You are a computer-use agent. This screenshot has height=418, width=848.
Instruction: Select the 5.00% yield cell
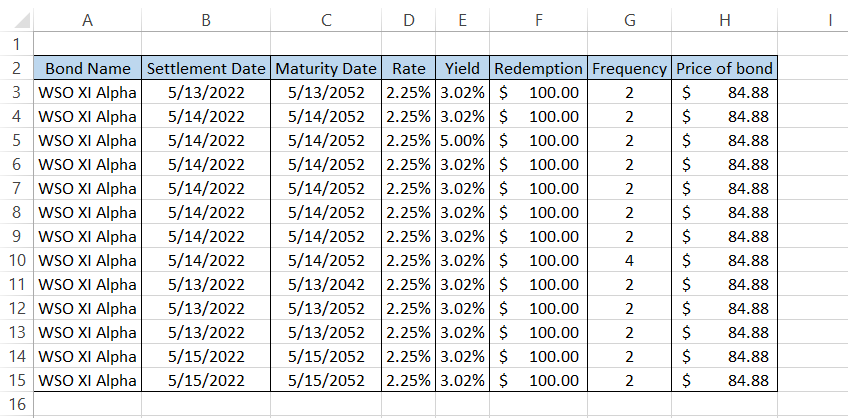tap(462, 140)
